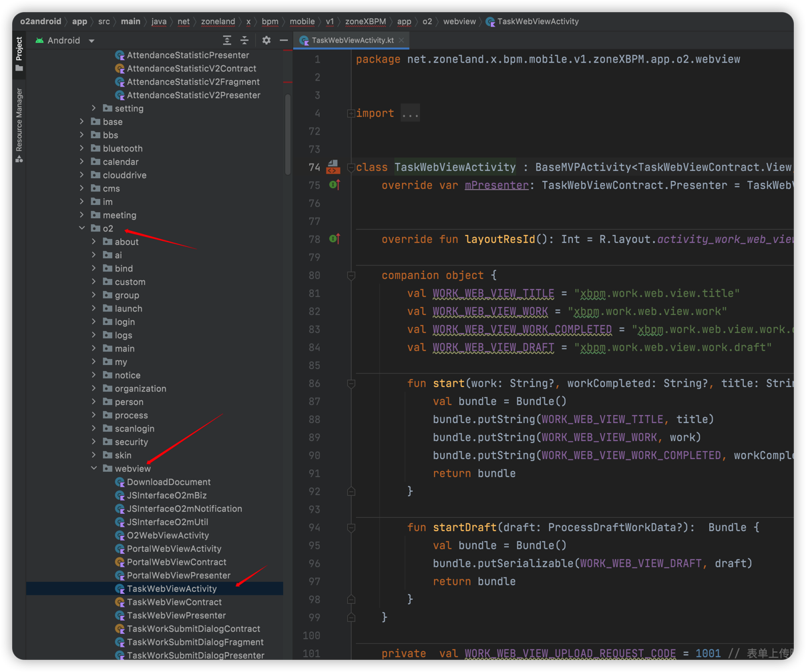Click the implements gutter icon on line 78
The height and width of the screenshot is (672, 806).
click(x=334, y=239)
